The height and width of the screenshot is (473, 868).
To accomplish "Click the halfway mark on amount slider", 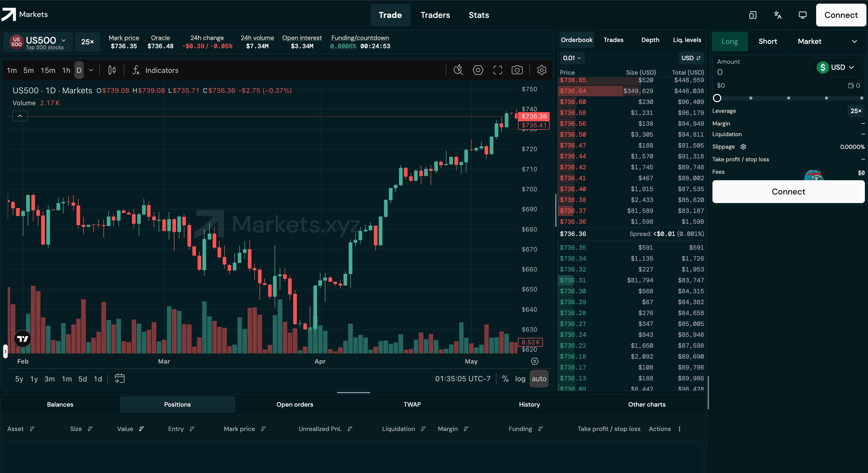I will click(x=788, y=98).
